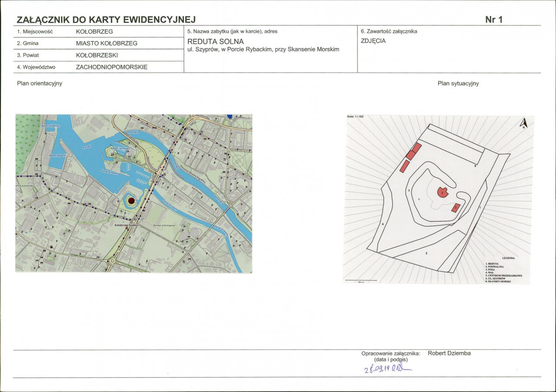Click the 'KOŁOBRZESKI' value
This screenshot has width=556, height=392.
97,55
